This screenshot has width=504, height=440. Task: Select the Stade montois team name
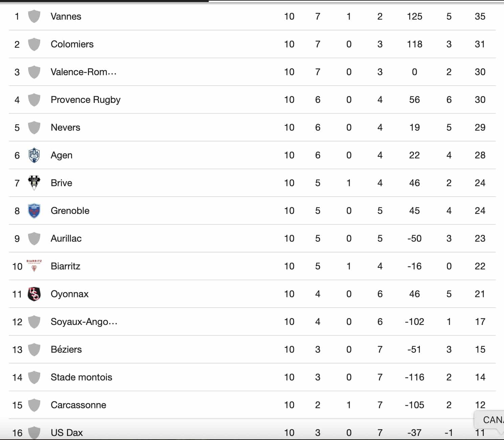(81, 377)
